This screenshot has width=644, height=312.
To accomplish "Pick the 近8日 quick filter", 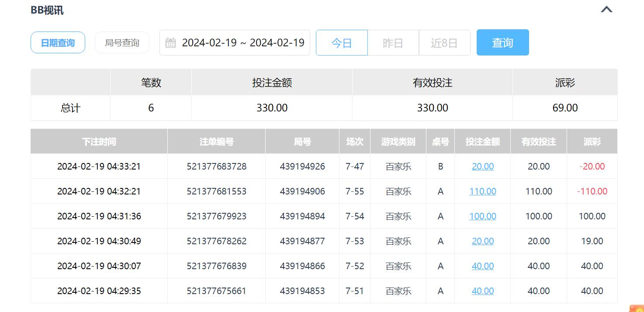I will (444, 43).
